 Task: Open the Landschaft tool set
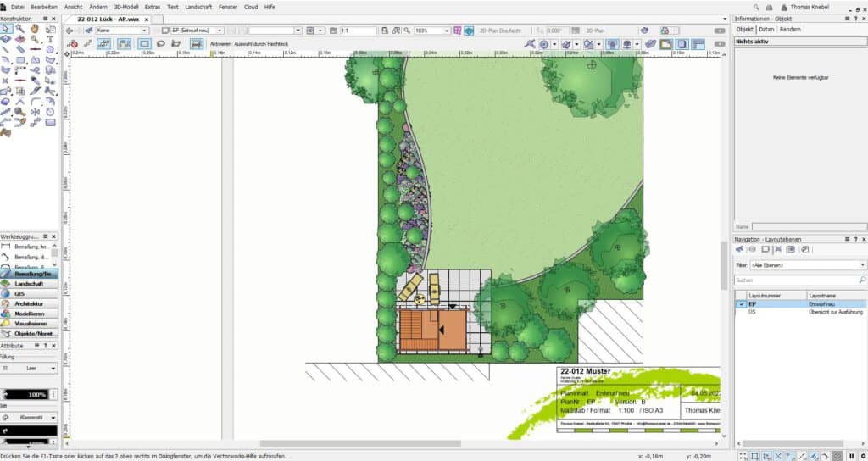pyautogui.click(x=31, y=284)
